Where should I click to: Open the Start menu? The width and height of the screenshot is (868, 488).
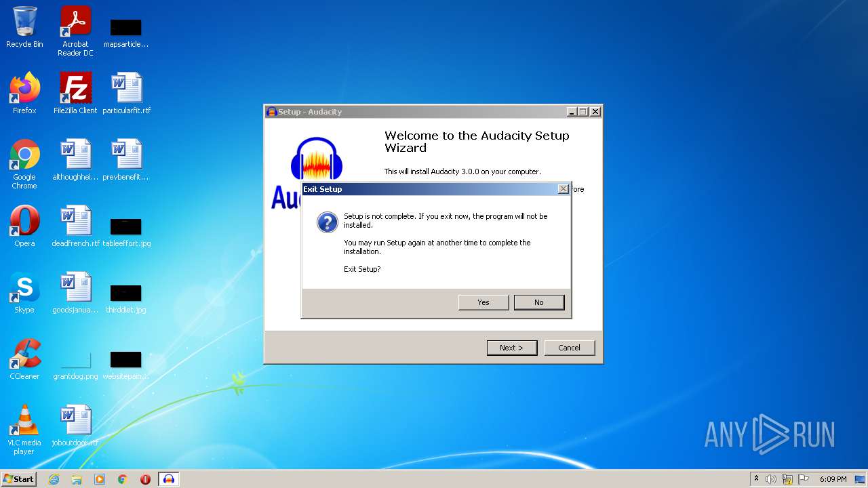[19, 479]
